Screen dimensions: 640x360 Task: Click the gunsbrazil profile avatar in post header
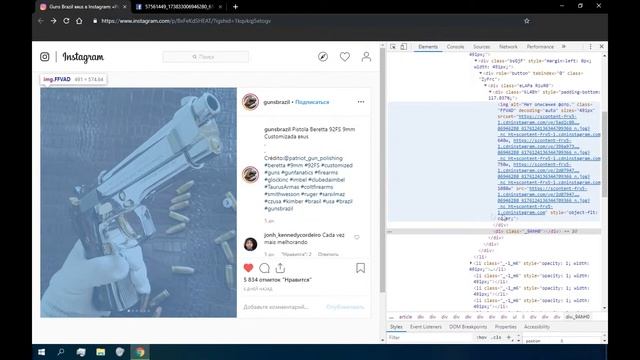point(250,102)
